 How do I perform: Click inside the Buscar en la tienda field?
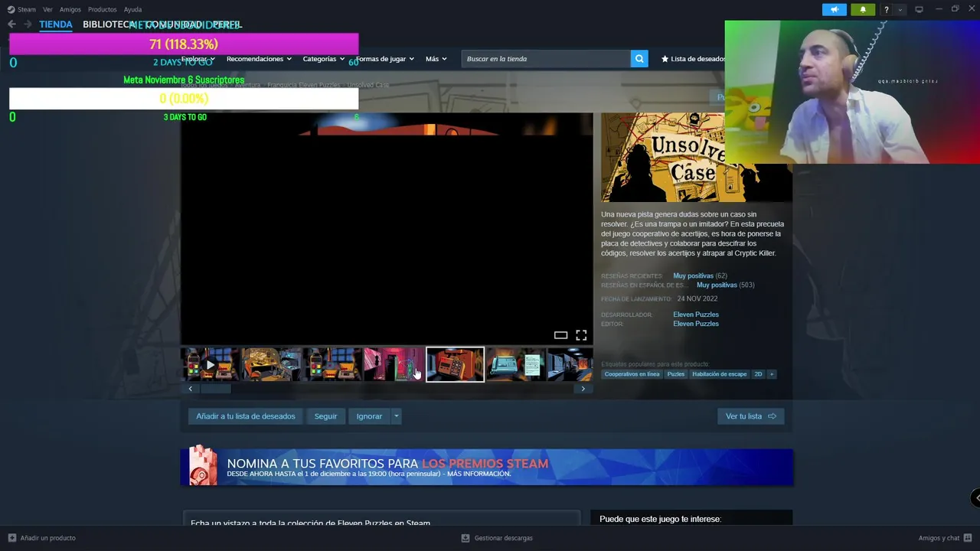click(x=546, y=59)
